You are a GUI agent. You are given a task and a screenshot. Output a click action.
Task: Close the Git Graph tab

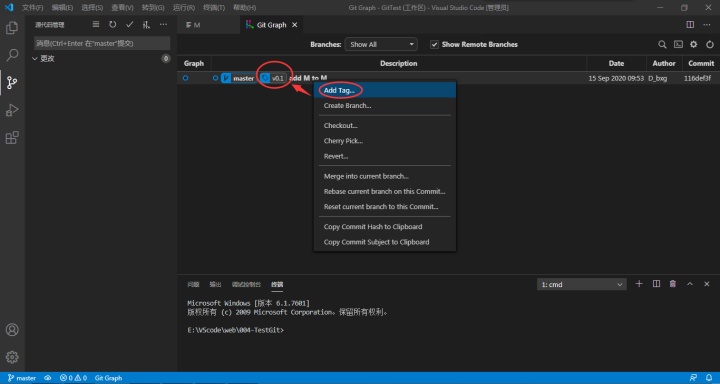click(295, 25)
